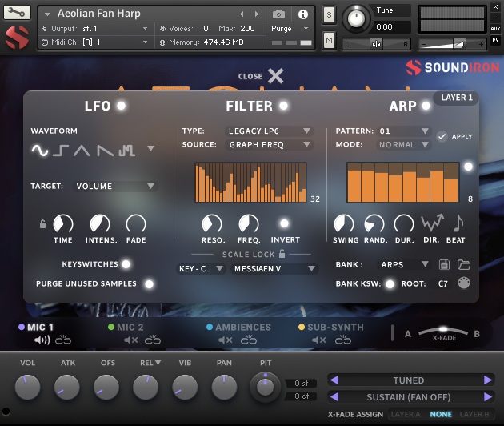Click the arp DIR direction icon
The width and height of the screenshot is (504, 426).
(432, 223)
